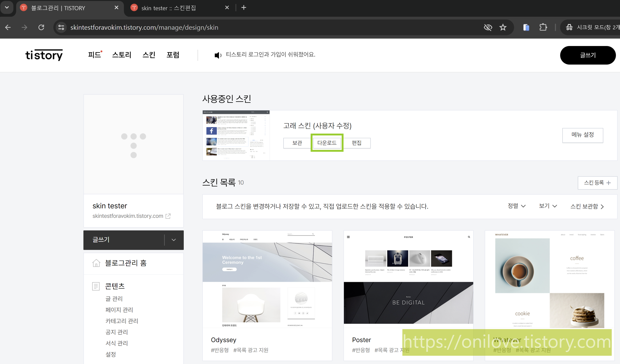
Task: Open the extensions puzzle icon
Action: pyautogui.click(x=543, y=27)
